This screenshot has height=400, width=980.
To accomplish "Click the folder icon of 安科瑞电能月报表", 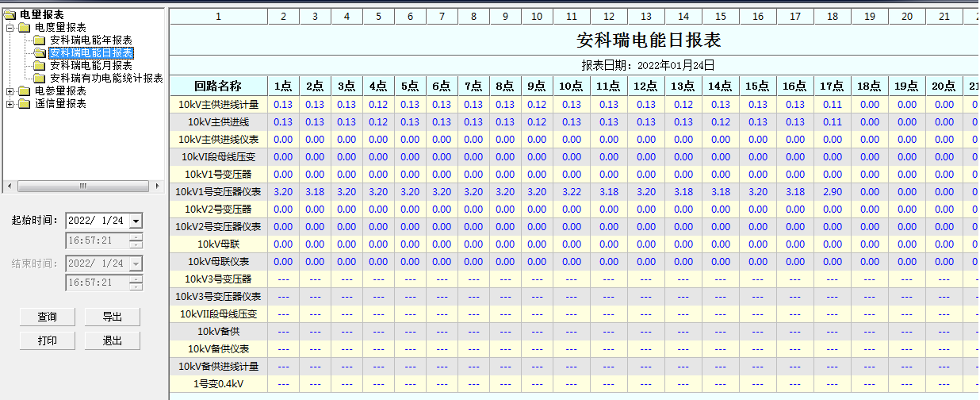I will [x=40, y=65].
